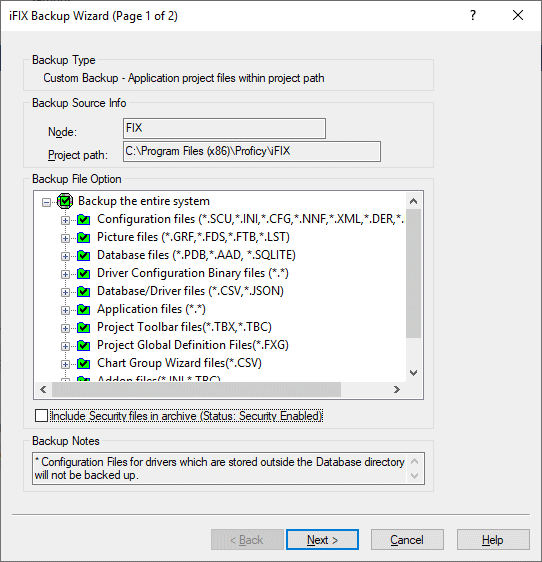Click the file tree scroll up arrow
The image size is (542, 562).
pyautogui.click(x=413, y=201)
